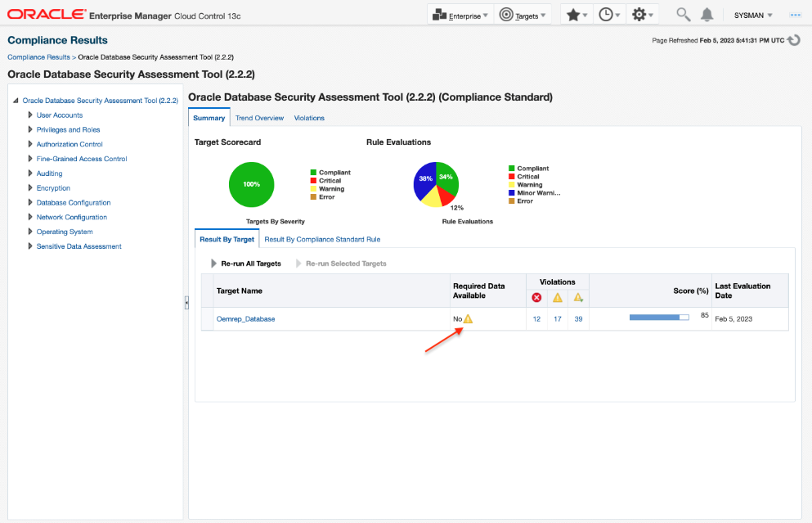Click the 34% green slice of Rule Evaluations pie
812x523 pixels.
click(x=446, y=178)
